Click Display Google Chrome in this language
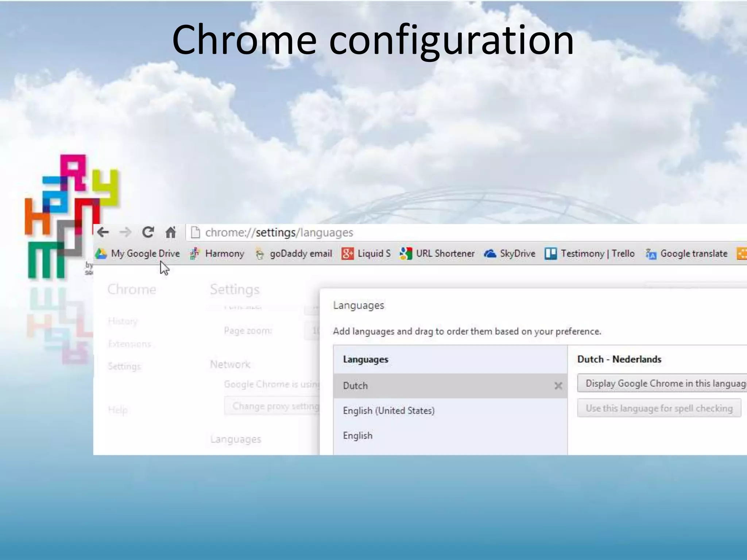This screenshot has height=560, width=747. pos(662,383)
